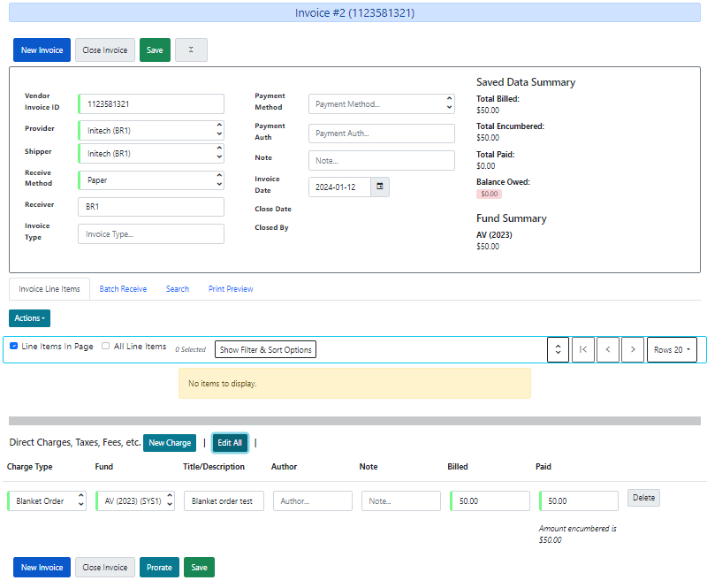Screen dimensions: 707x588
Task: Click the Vendor Invoice ID field
Action: coord(151,104)
